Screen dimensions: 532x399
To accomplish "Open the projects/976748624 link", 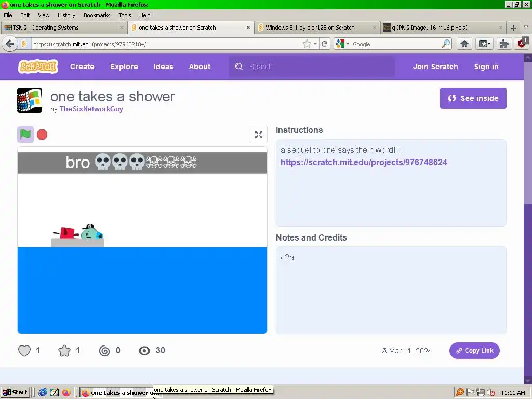I will coord(364,162).
